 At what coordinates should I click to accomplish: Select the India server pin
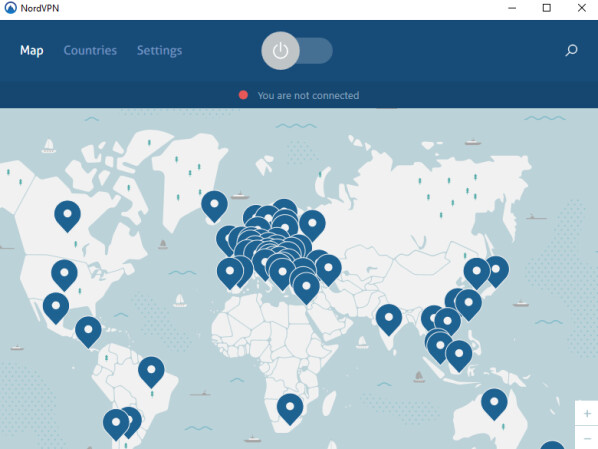(x=389, y=319)
